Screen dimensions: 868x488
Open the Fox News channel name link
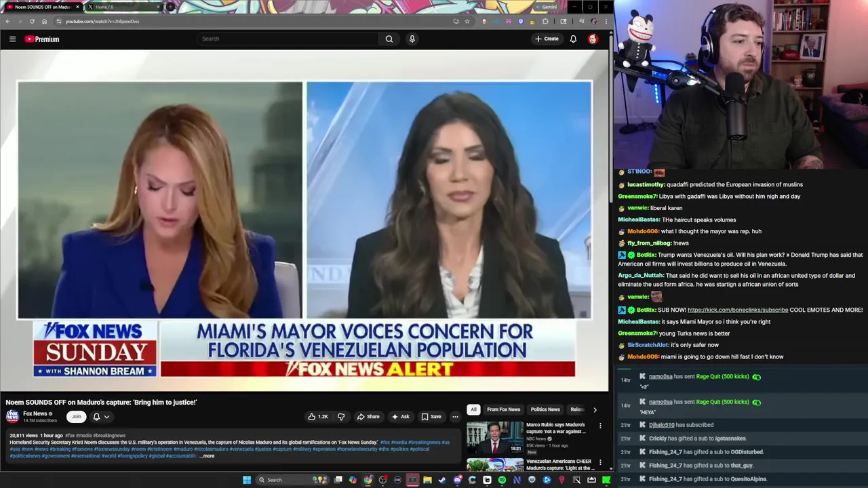click(x=35, y=413)
